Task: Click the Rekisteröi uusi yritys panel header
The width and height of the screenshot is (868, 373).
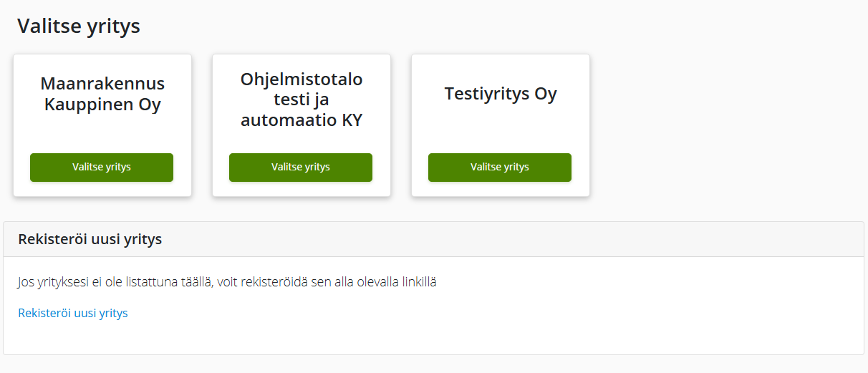Action: pos(90,239)
